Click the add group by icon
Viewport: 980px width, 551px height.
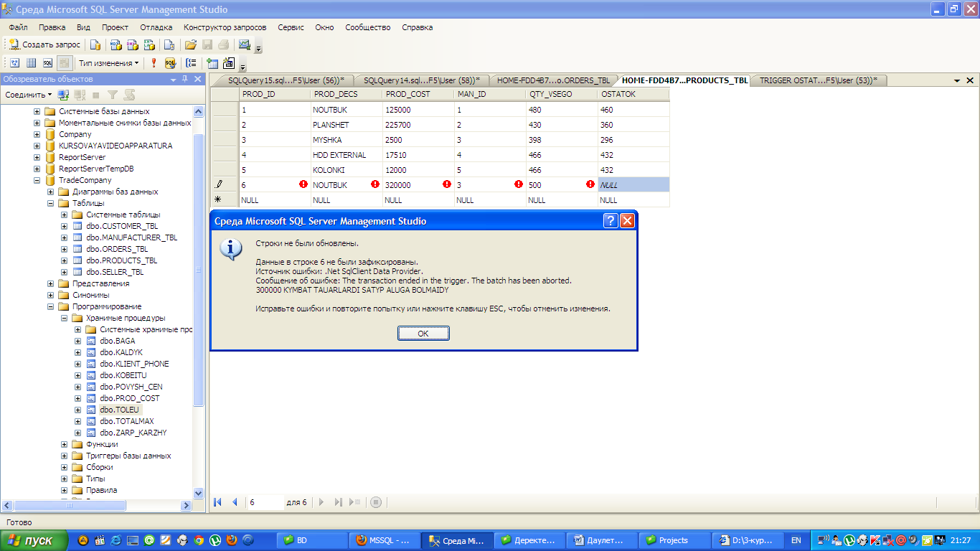tap(191, 63)
